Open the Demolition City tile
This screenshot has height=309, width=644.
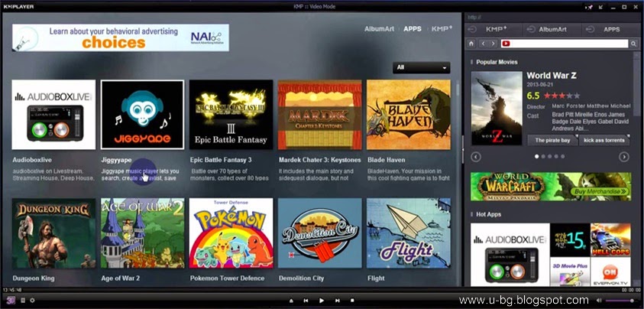[x=320, y=233]
